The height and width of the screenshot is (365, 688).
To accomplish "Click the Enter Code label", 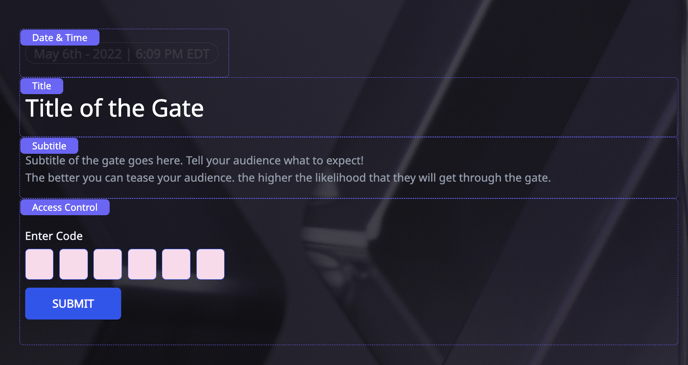I will 54,236.
